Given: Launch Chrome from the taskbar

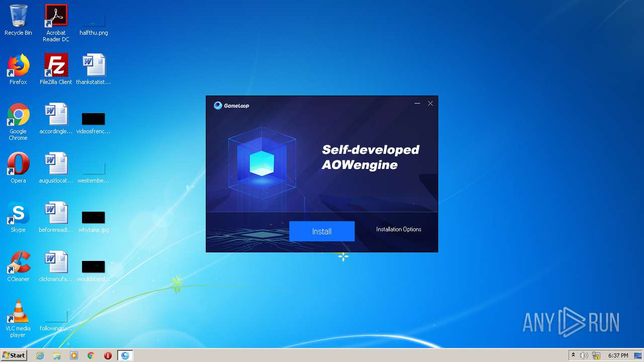Looking at the screenshot, I should tap(91, 355).
